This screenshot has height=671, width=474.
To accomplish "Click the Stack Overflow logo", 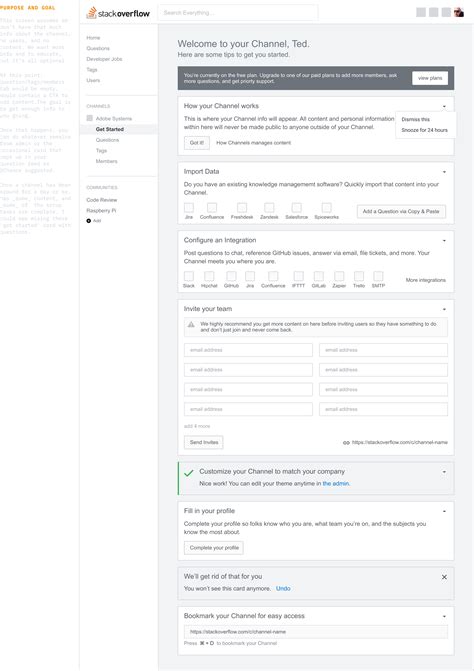I will [x=118, y=13].
